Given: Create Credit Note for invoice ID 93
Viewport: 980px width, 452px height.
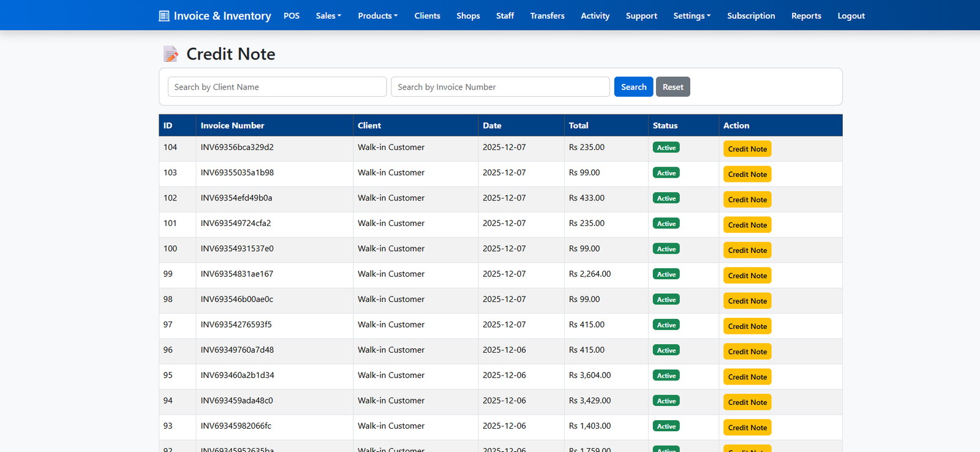Looking at the screenshot, I should point(747,428).
